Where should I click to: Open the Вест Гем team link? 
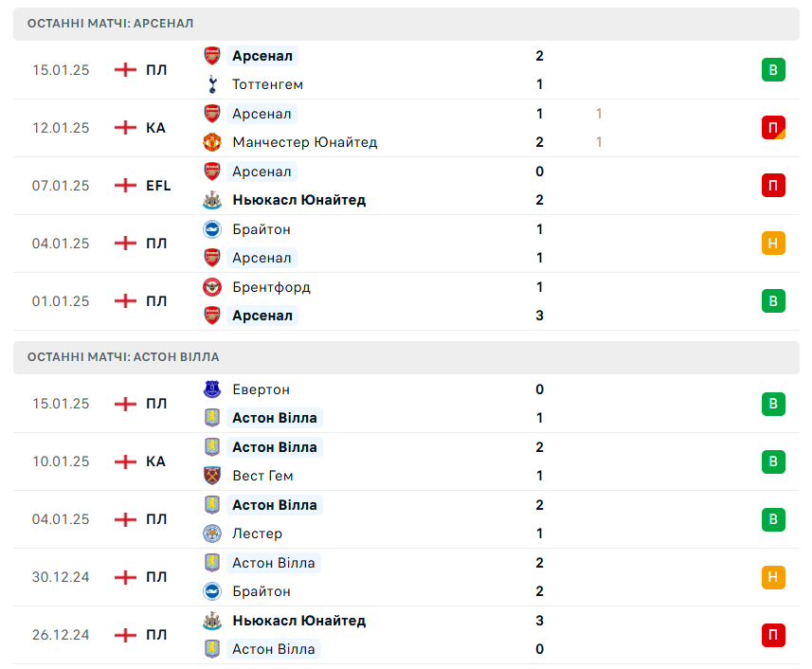click(x=262, y=476)
